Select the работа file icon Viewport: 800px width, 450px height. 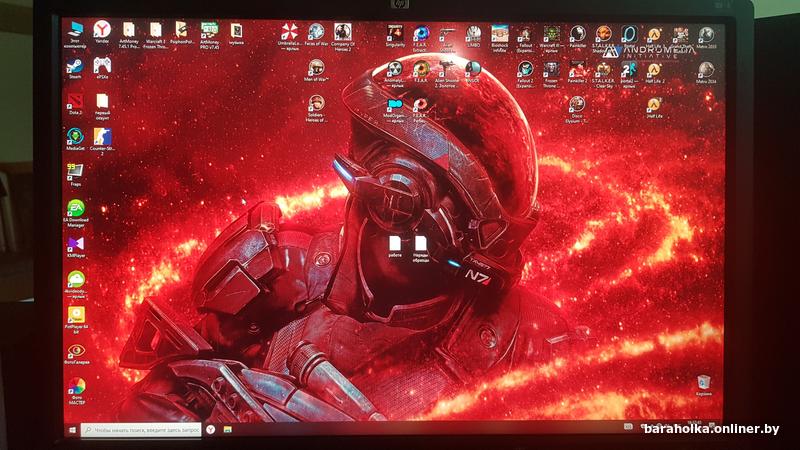[395, 244]
